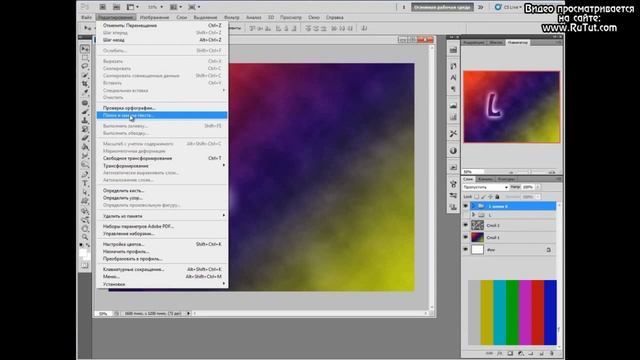
Task: Open the Paragraph panel icon in dock
Action: 453,89
